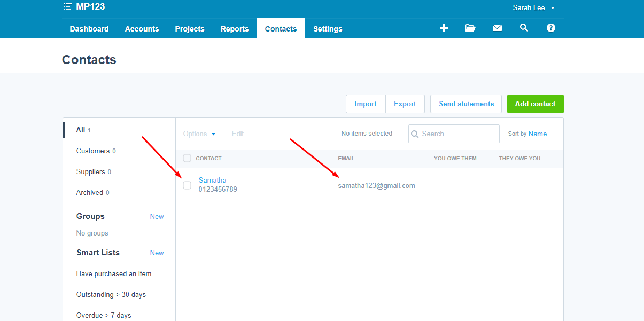The height and width of the screenshot is (321, 644).
Task: Click the Import button
Action: [x=366, y=104]
